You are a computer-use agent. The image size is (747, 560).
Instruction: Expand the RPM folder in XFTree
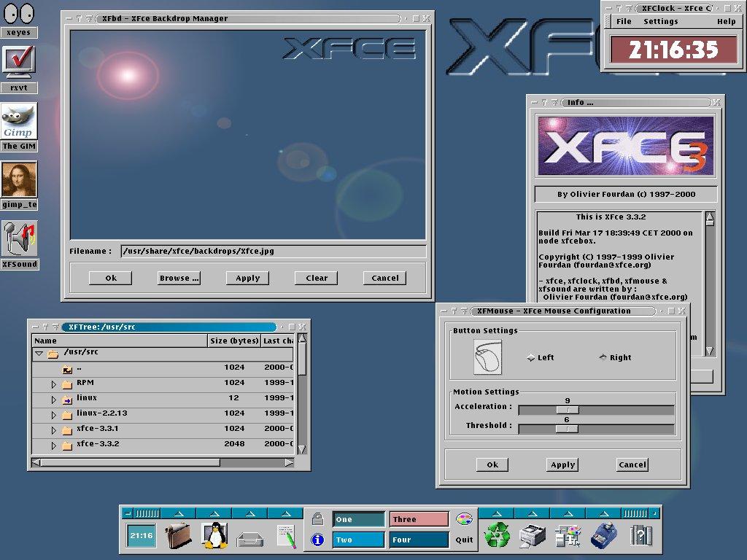coord(54,384)
